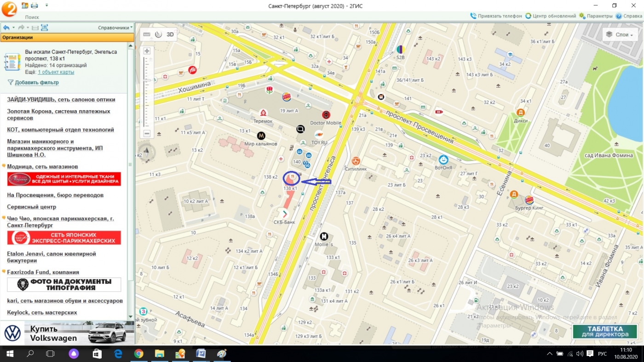Image resolution: width=644 pixels, height=362 pixels.
Task: Open Параметры settings
Action: 596,16
